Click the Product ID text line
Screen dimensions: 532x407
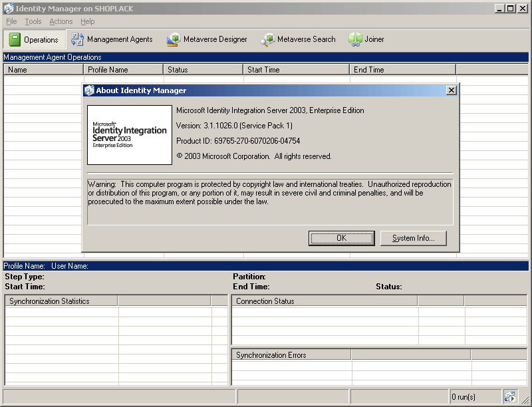click(x=238, y=141)
